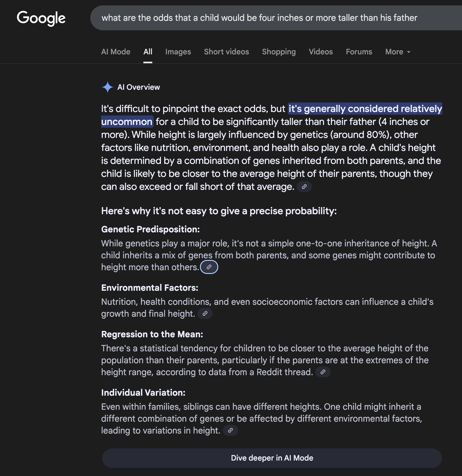This screenshot has height=476, width=462.
Task: Click the 'Regression to the Mean:' heading
Action: (152, 334)
